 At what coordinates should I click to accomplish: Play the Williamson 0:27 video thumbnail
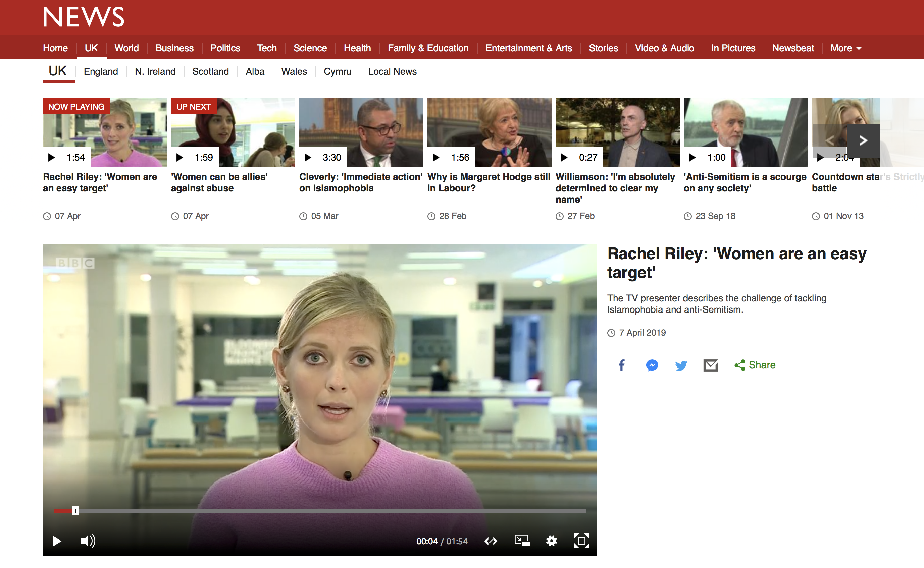[x=618, y=132]
